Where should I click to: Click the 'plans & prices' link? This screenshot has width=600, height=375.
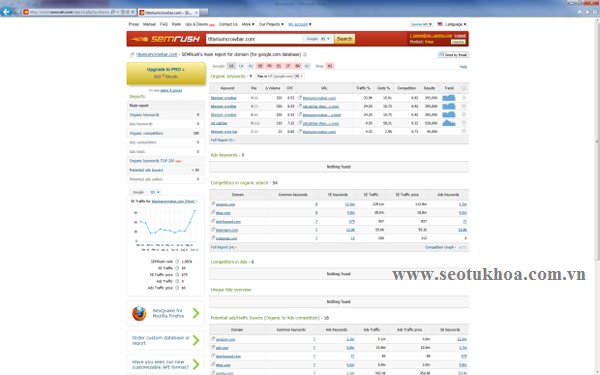pos(171,90)
